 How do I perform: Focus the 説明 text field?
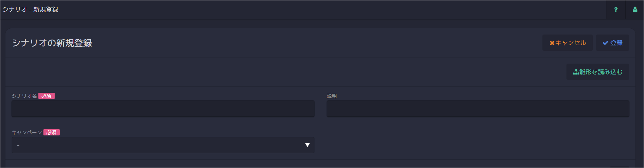[x=478, y=109]
